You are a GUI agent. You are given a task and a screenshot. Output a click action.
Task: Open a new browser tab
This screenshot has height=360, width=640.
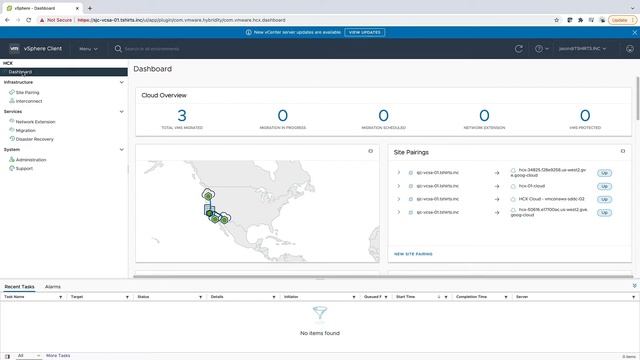(x=90, y=8)
